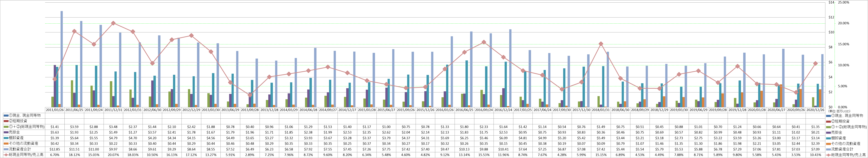Click the teal 棚卸資産 swatch in the right legend
This screenshot has width=868, height=158.
828,138
